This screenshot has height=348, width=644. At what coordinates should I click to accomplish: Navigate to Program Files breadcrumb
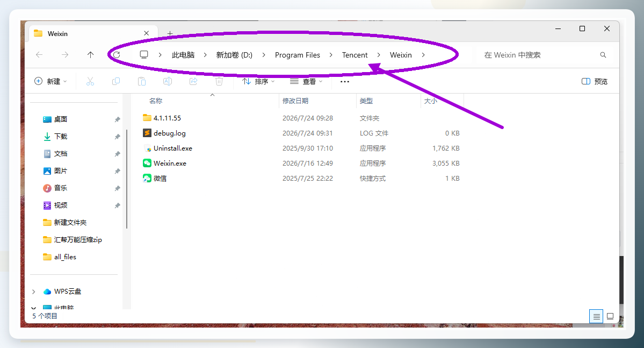tap(298, 55)
